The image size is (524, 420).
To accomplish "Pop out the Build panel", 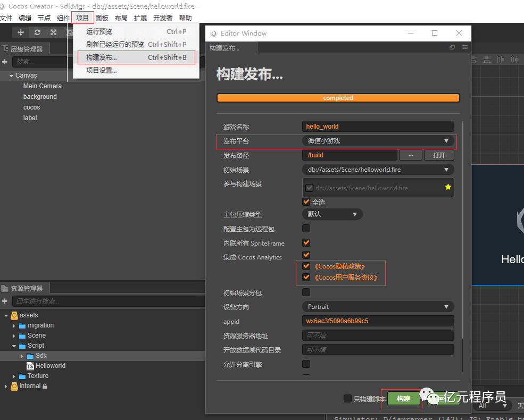I will (452, 47).
